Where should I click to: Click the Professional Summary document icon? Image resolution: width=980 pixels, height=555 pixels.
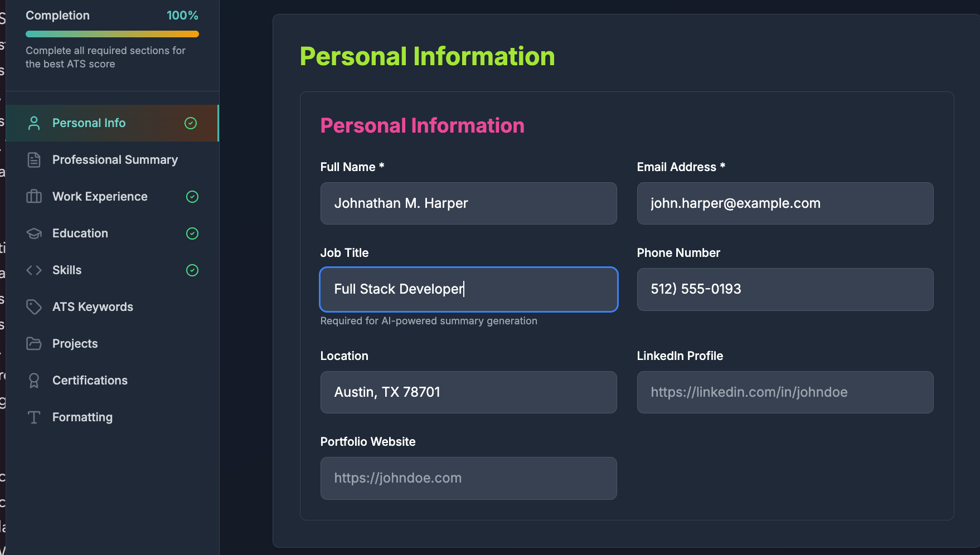[34, 159]
